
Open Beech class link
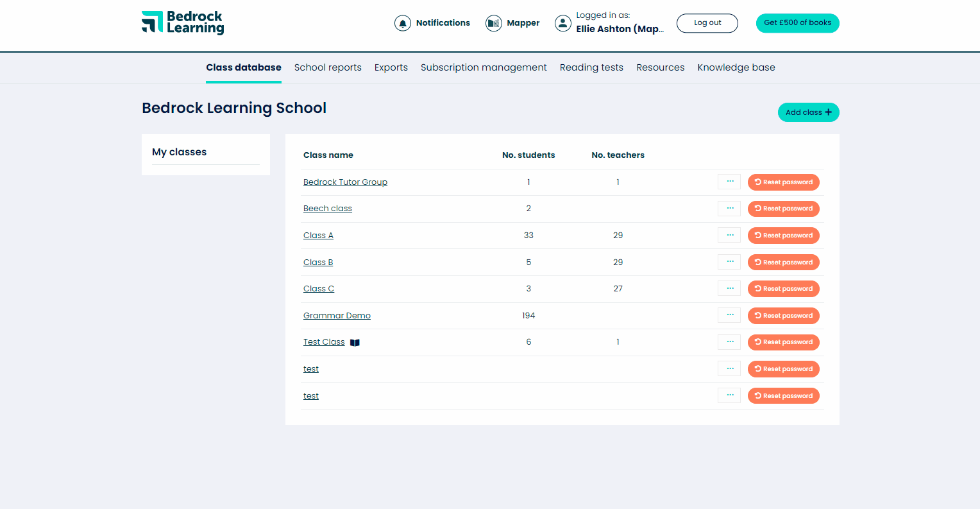(328, 209)
